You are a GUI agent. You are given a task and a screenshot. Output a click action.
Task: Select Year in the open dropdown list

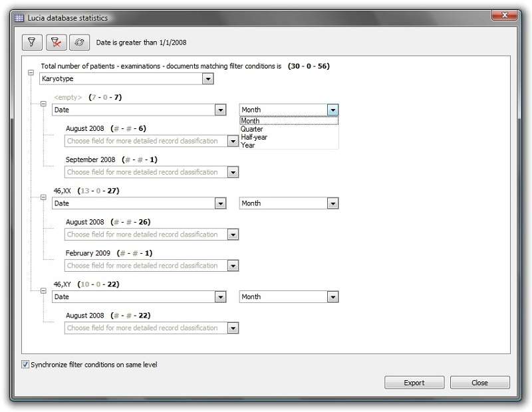(289, 145)
